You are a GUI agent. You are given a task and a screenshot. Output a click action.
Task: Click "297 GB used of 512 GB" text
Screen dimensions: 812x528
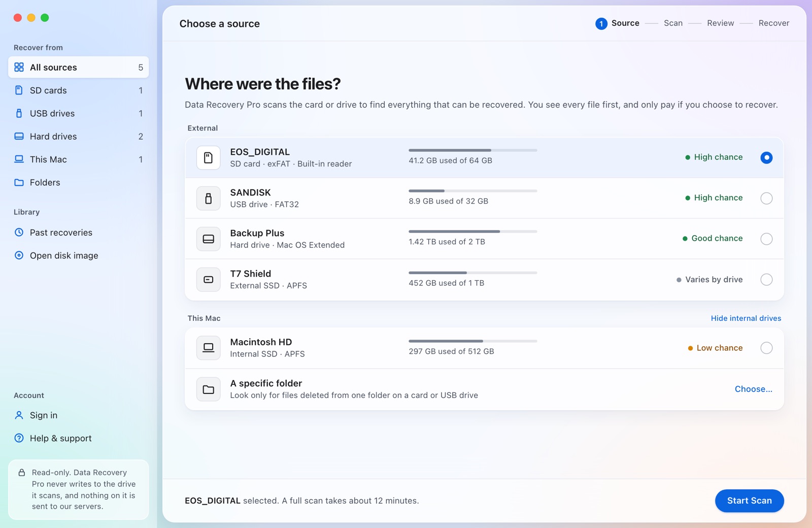(451, 351)
